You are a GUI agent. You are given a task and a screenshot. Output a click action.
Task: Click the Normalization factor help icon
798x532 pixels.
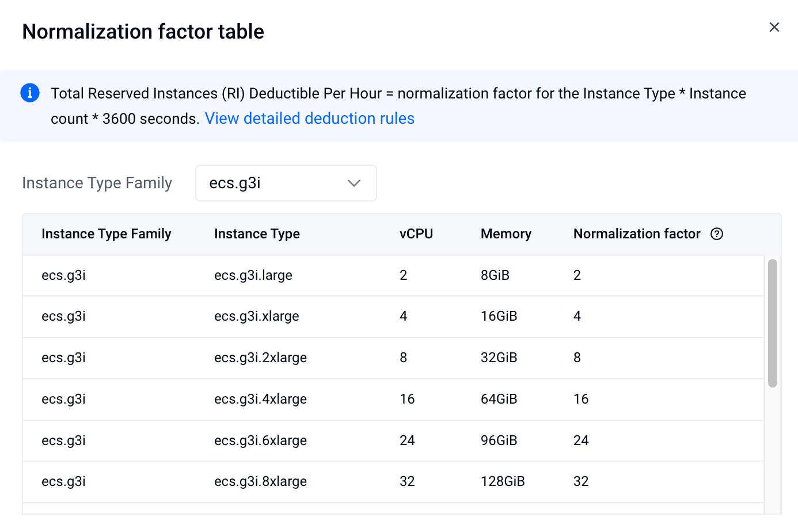pyautogui.click(x=717, y=234)
